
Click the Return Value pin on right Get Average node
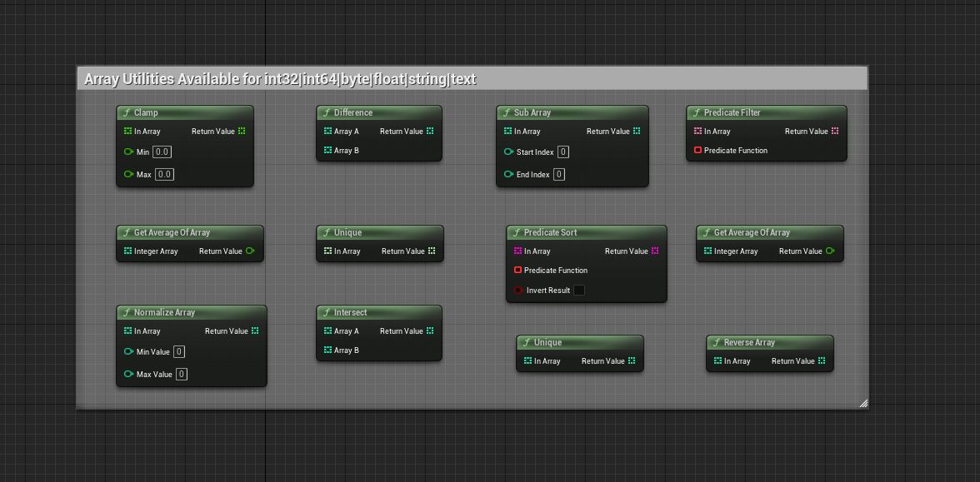coord(829,251)
